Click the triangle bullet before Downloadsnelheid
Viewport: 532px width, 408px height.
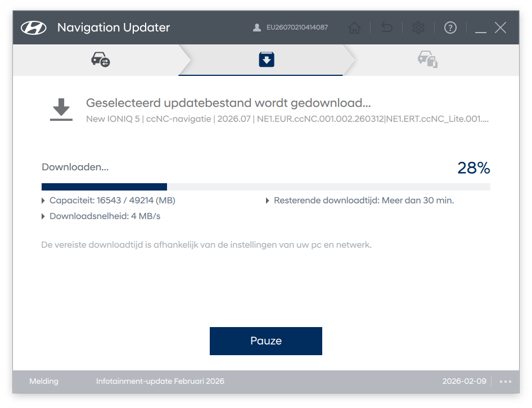click(x=43, y=216)
